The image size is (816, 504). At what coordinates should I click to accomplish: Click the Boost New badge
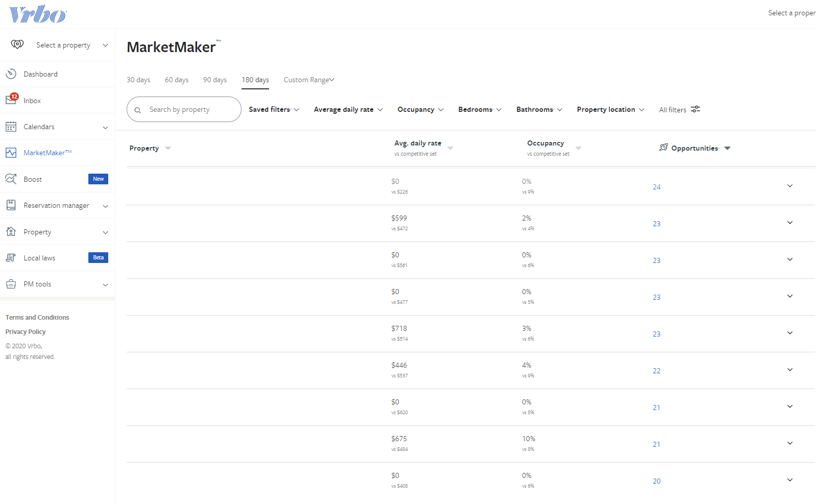click(x=99, y=179)
